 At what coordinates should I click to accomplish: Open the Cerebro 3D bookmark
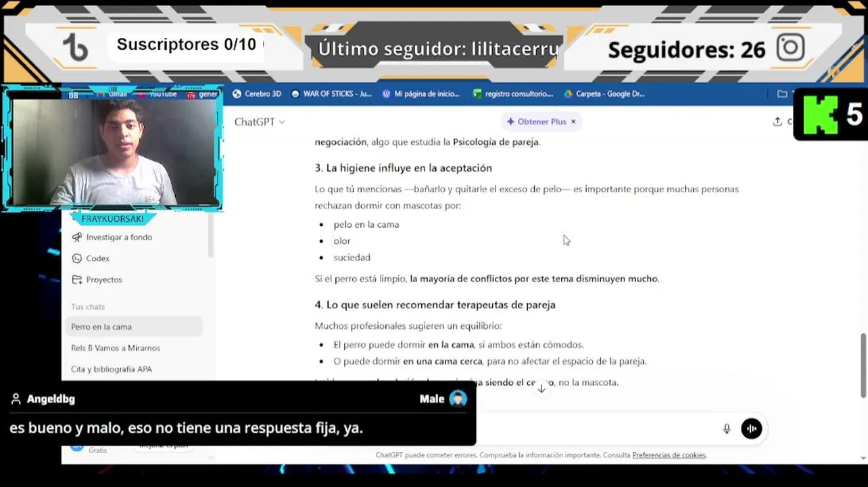(x=256, y=94)
